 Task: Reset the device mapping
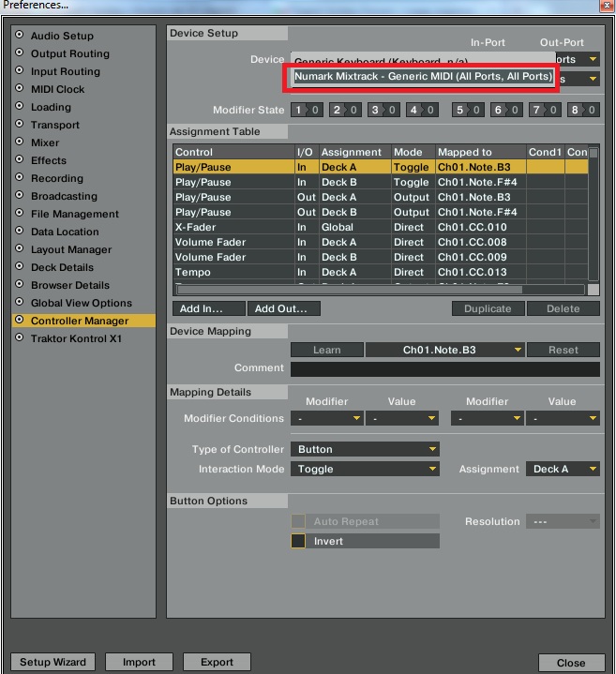click(x=563, y=350)
